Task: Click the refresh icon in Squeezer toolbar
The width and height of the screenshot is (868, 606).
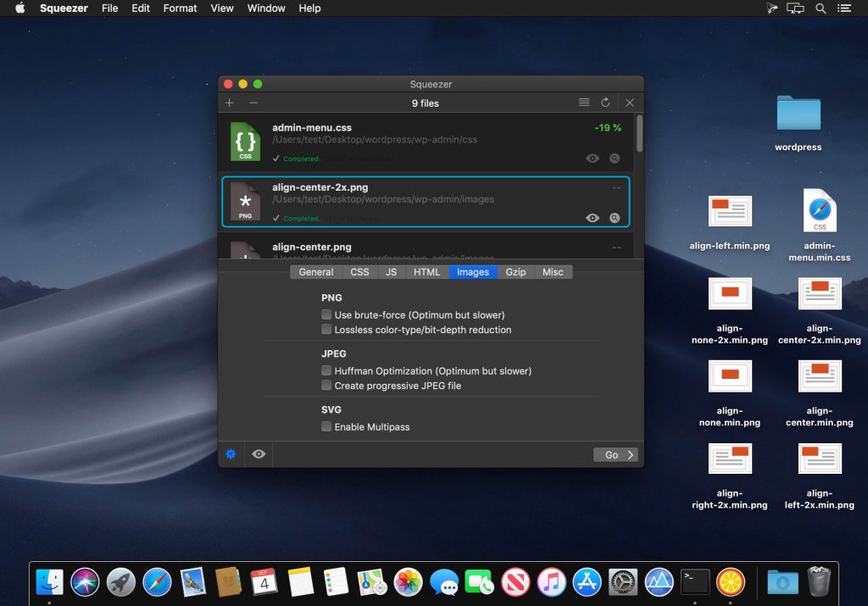Action: coord(605,103)
